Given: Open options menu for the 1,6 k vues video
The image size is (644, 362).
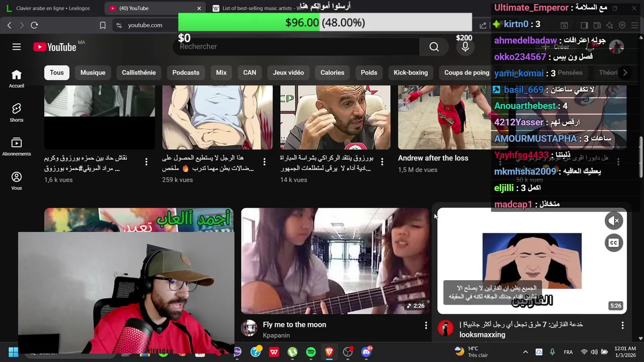Looking at the screenshot, I should tap(146, 161).
